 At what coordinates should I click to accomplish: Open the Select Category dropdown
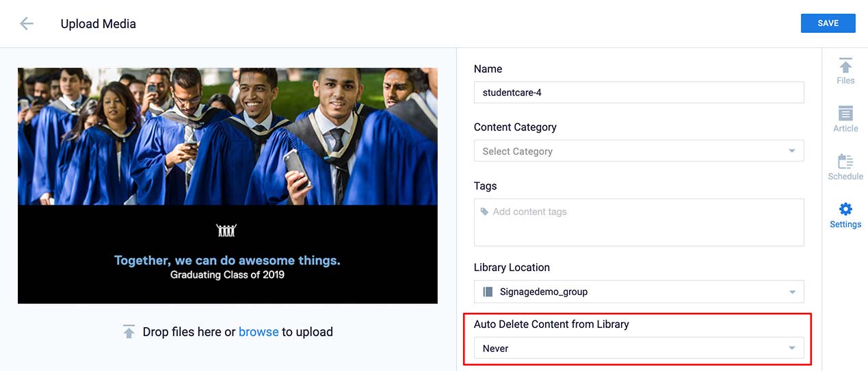pos(638,151)
